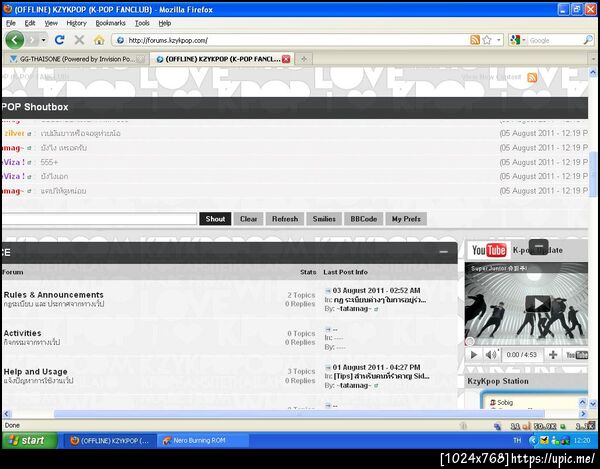This screenshot has width=600, height=469.
Task: Click the video player play button
Action: point(473,355)
